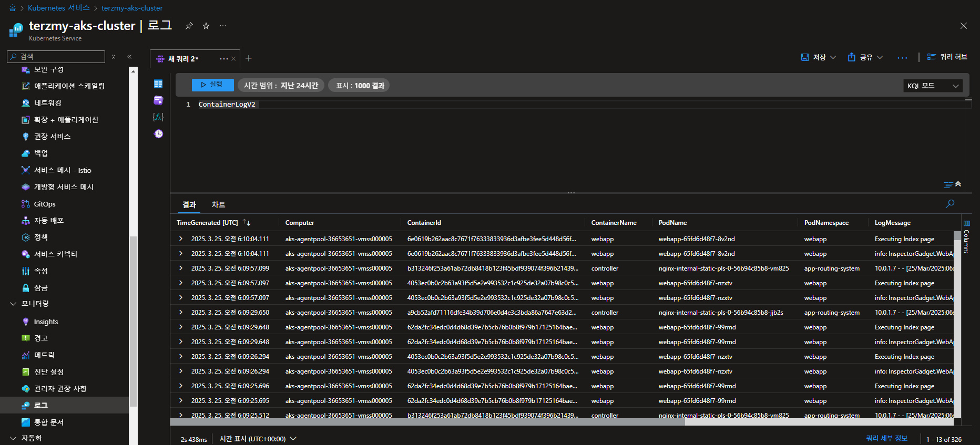Search results with the magnifier icon
This screenshot has width=980, height=445.
950,204
